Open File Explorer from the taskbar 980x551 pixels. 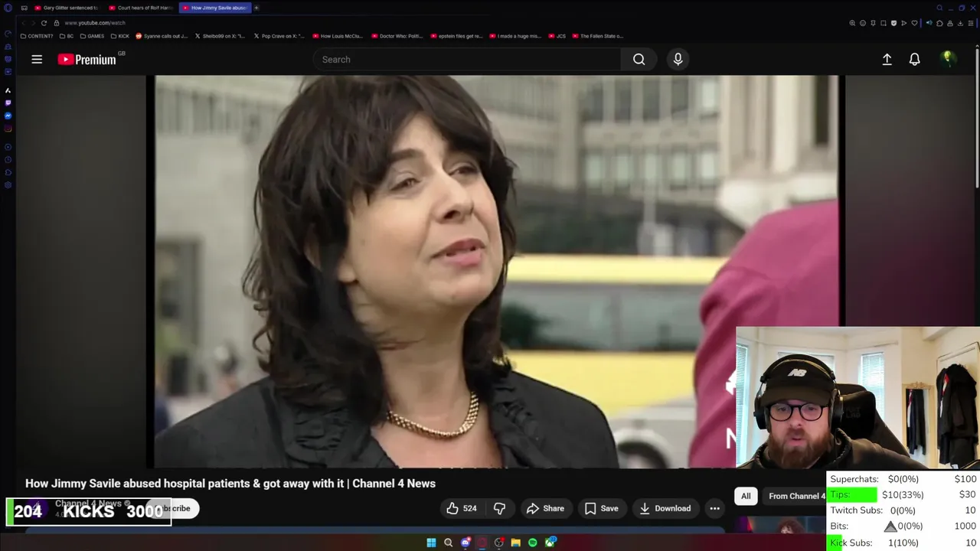[x=516, y=543]
